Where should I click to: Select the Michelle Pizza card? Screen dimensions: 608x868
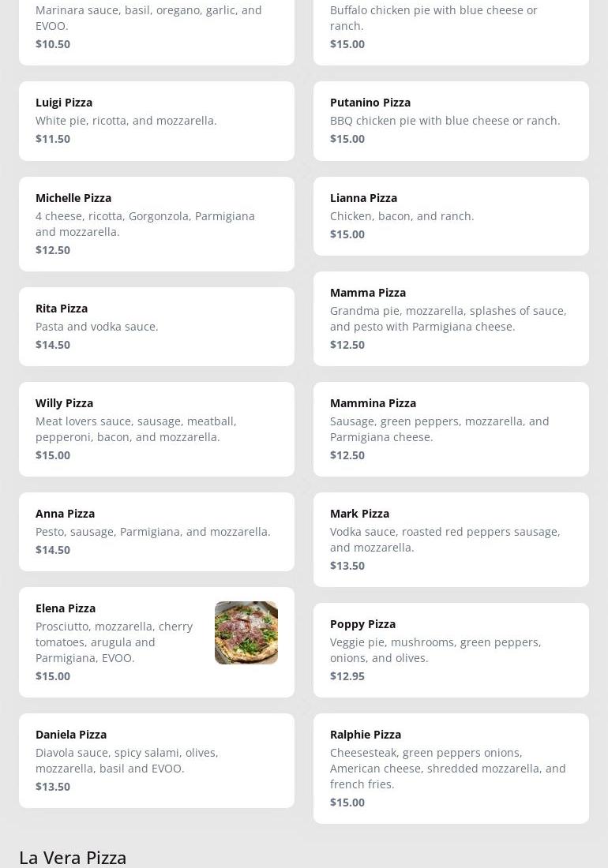pyautogui.click(x=156, y=223)
